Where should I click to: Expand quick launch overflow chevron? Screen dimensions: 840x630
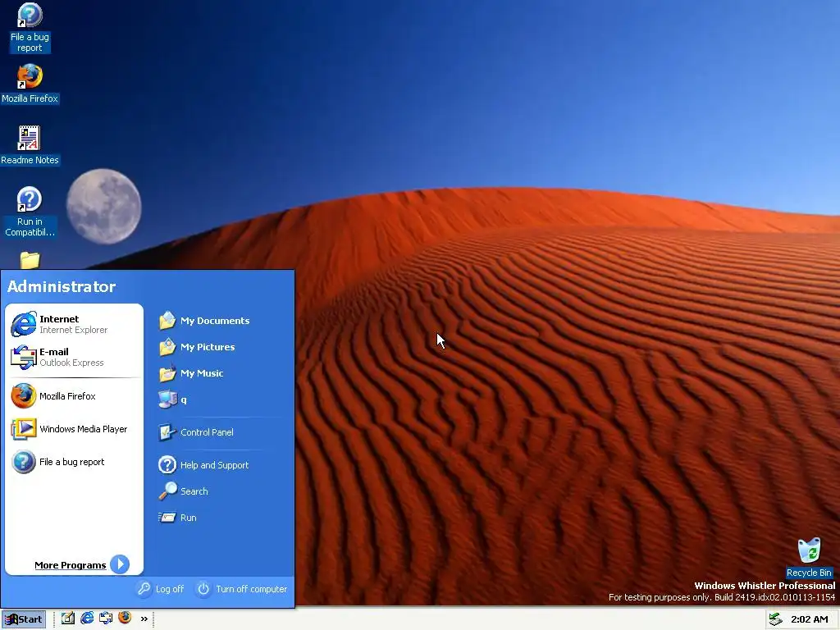tap(144, 619)
